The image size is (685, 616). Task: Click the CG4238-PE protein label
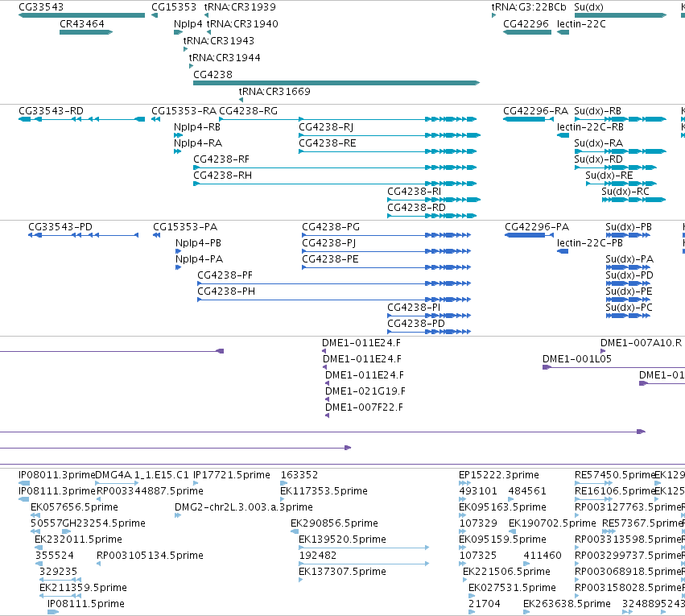[x=330, y=259]
